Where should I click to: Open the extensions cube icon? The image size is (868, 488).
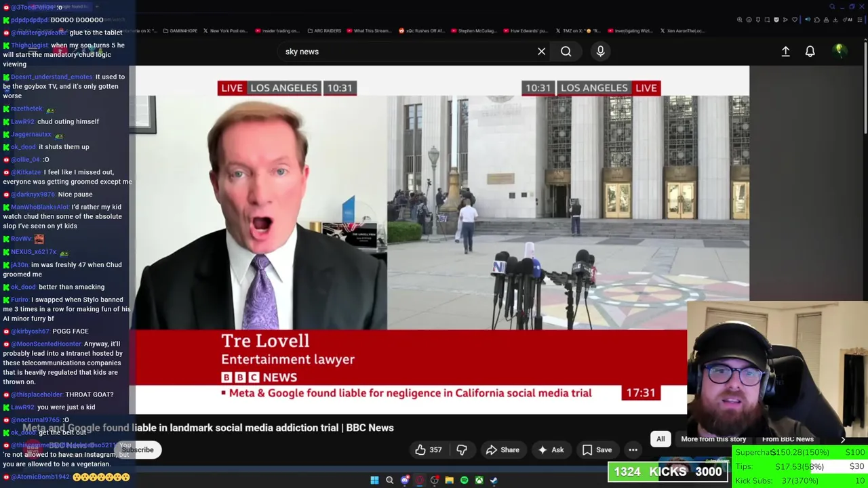pyautogui.click(x=817, y=20)
